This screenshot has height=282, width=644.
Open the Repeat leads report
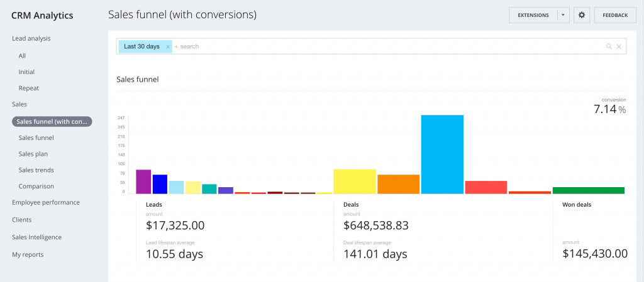[29, 89]
